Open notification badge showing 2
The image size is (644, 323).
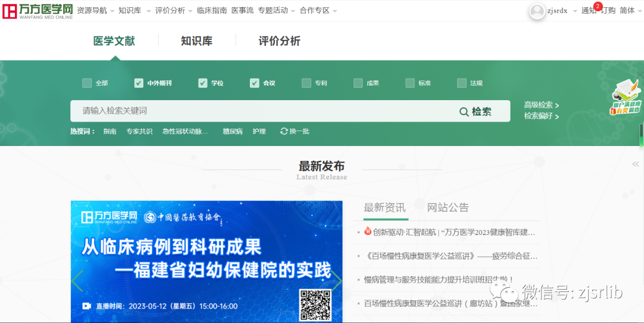click(597, 6)
